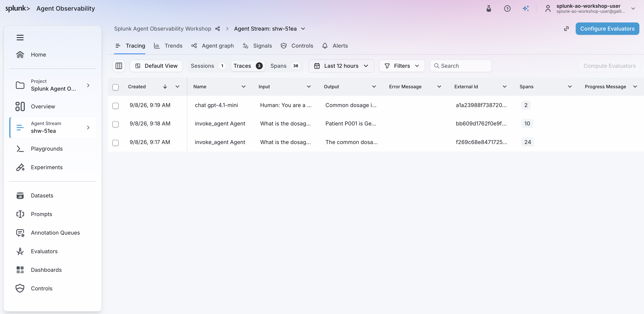Switch to the Trends tab

[x=168, y=46]
